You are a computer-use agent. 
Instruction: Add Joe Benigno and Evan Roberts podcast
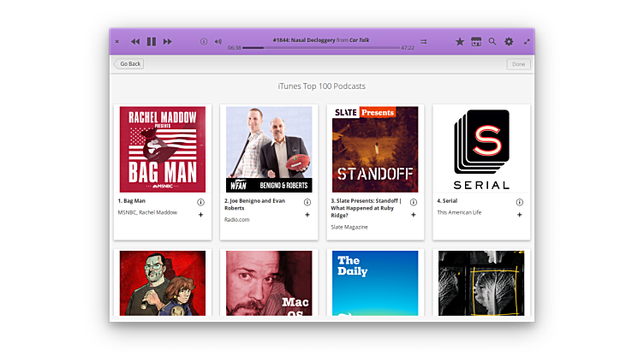[x=307, y=215]
